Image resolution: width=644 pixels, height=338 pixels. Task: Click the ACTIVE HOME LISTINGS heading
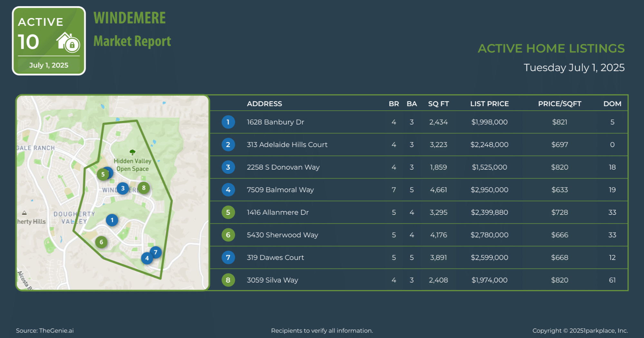click(551, 48)
